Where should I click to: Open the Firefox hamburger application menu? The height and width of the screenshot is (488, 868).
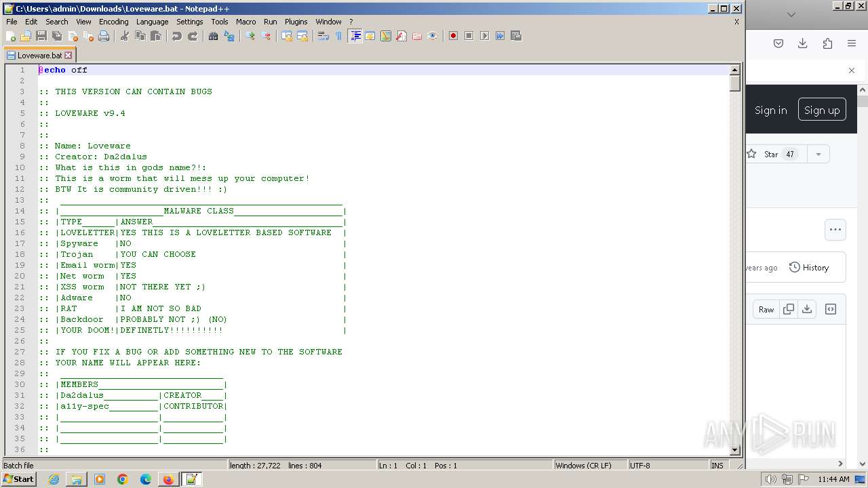pos(852,43)
